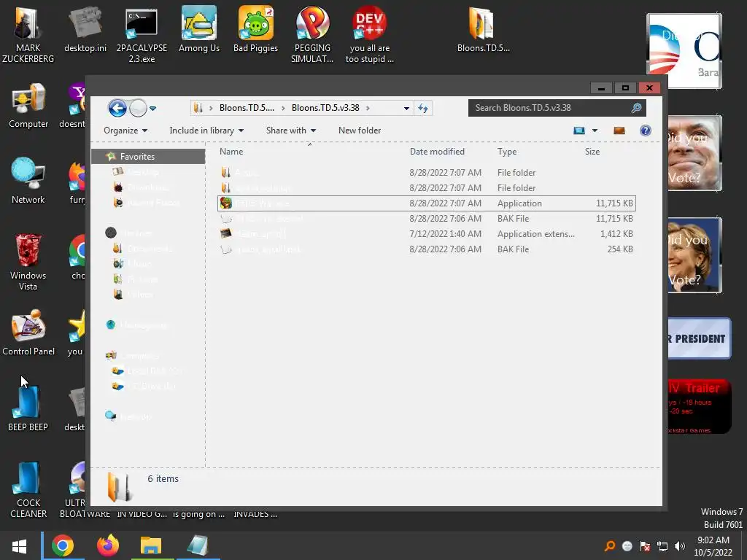Click the Bloons.TD.5.v3.38 breadcrumb segment
747x560 pixels.
[325, 108]
